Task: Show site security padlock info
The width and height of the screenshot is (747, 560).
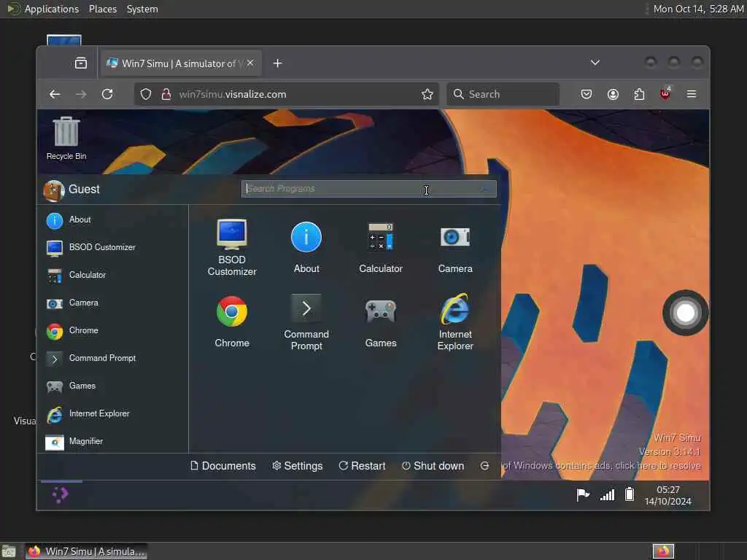Action: click(166, 94)
